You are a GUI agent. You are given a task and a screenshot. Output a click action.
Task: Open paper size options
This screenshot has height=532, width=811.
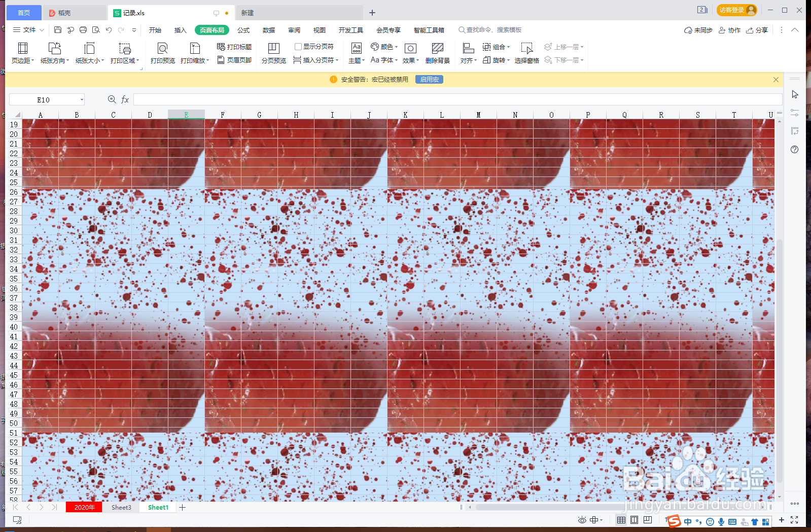(x=89, y=53)
